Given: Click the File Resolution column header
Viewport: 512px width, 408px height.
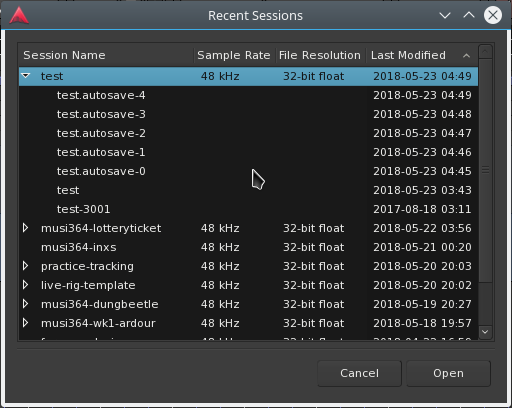Looking at the screenshot, I should coord(320,55).
